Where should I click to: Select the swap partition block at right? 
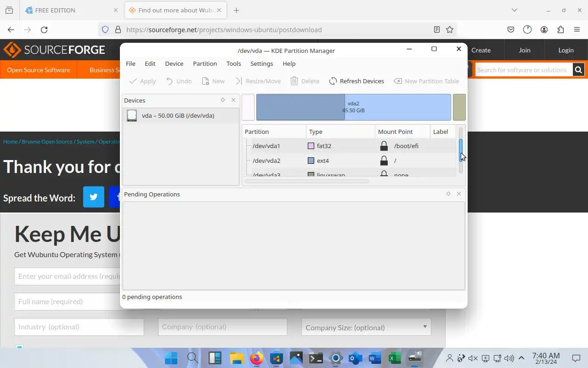(459, 107)
